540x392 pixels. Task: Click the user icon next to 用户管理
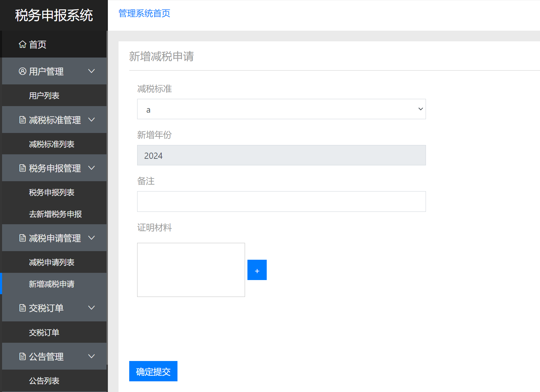click(22, 71)
